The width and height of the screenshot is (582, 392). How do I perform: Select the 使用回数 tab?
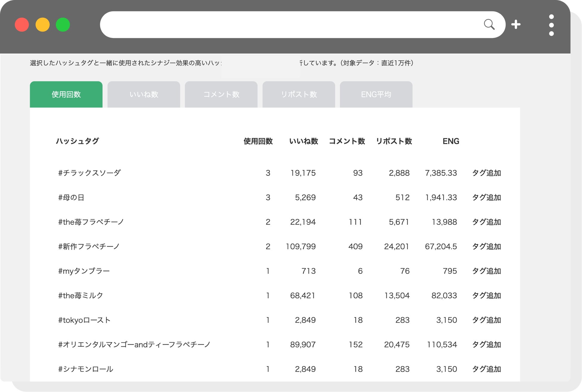[66, 94]
